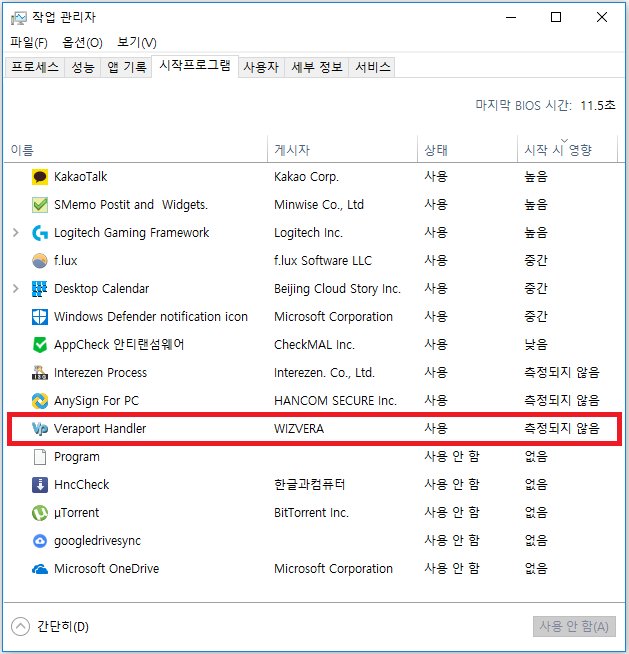Click the µTorrent icon
629x654 pixels.
coord(40,513)
